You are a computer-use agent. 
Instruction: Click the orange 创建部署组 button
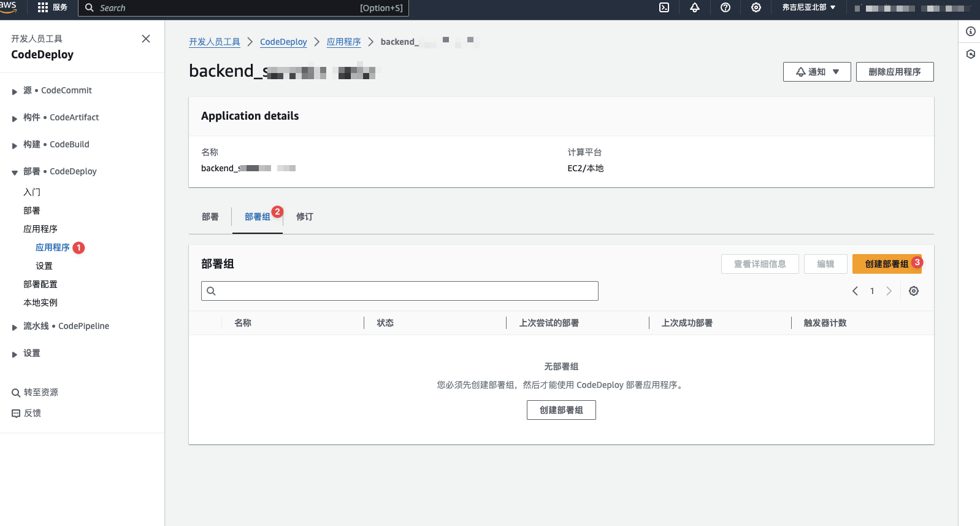click(x=887, y=264)
